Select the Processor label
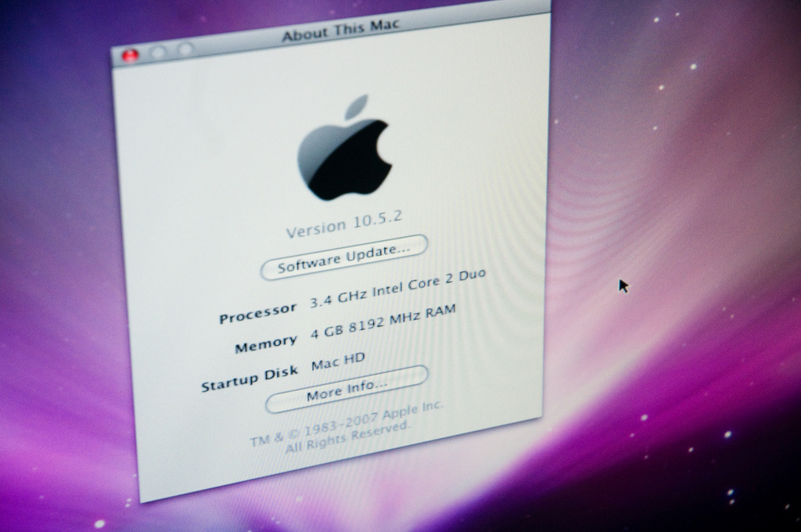The width and height of the screenshot is (801, 532). coord(257,313)
